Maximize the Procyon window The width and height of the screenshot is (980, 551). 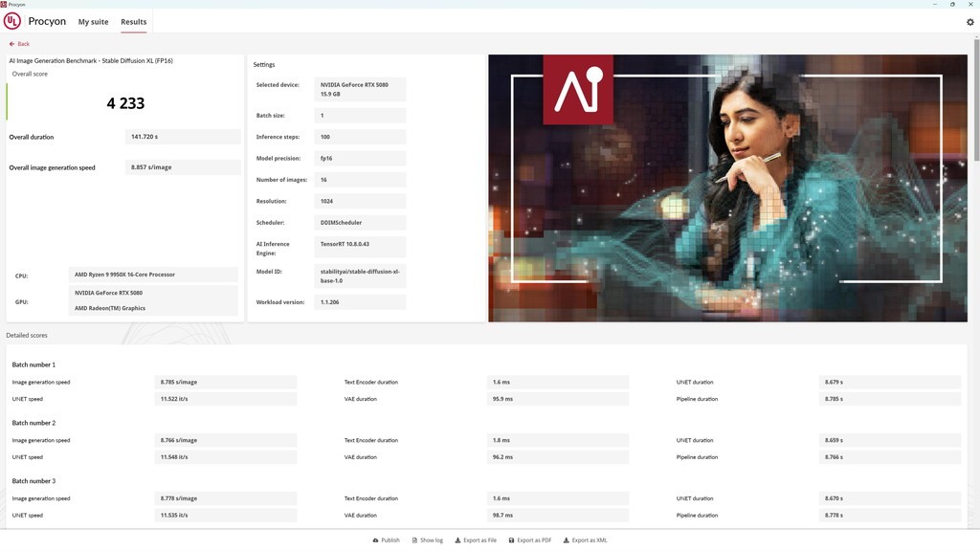(953, 4)
